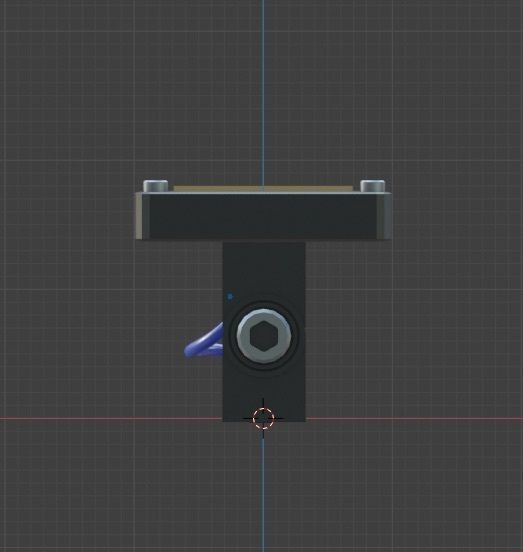Select the right screw head on top plate
The width and height of the screenshot is (523, 552).
(x=373, y=186)
